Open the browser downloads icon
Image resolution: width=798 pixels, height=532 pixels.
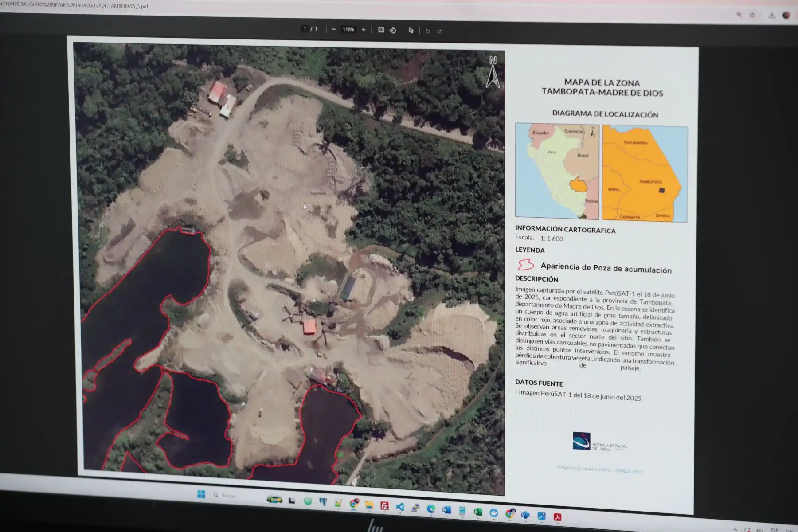(771, 16)
